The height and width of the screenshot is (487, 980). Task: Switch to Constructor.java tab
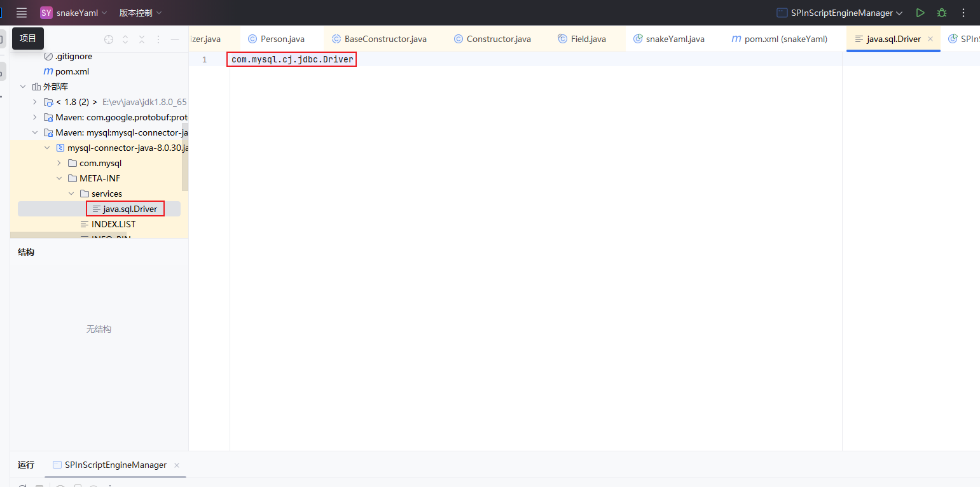492,39
